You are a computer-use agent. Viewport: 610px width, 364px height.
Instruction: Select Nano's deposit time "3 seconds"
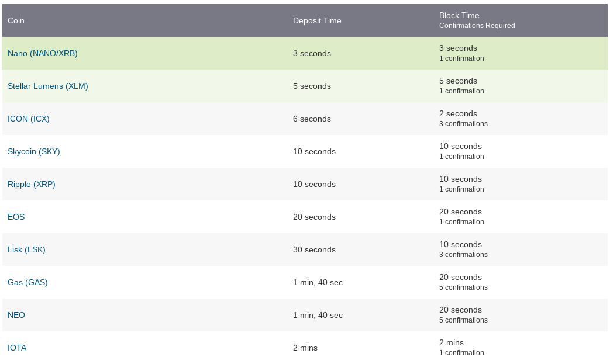coord(312,53)
